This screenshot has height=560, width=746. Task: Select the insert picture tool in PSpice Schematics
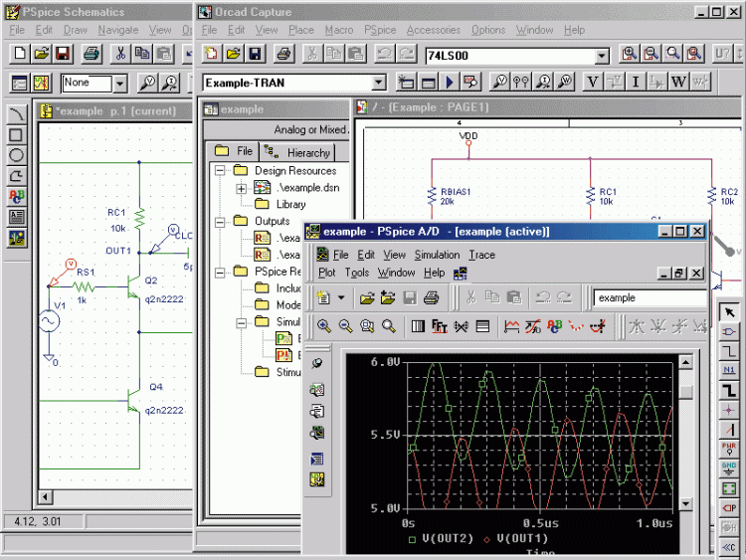pyautogui.click(x=16, y=238)
